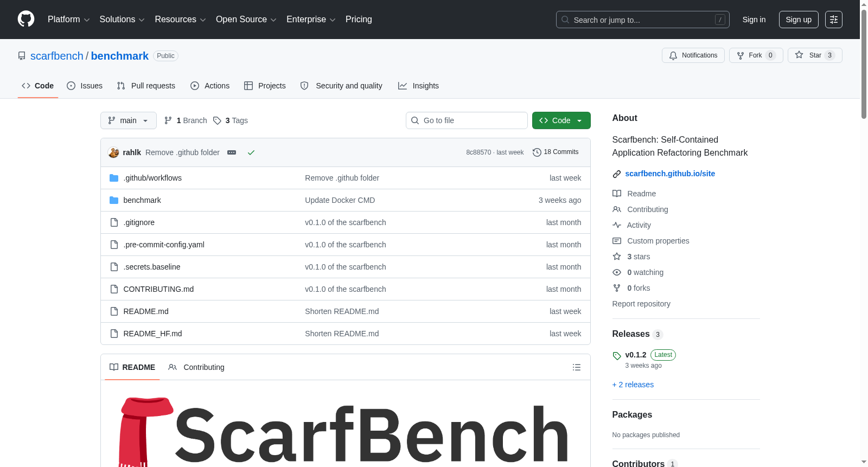The width and height of the screenshot is (868, 467).
Task: Fork the benchmark repository
Action: click(756, 55)
